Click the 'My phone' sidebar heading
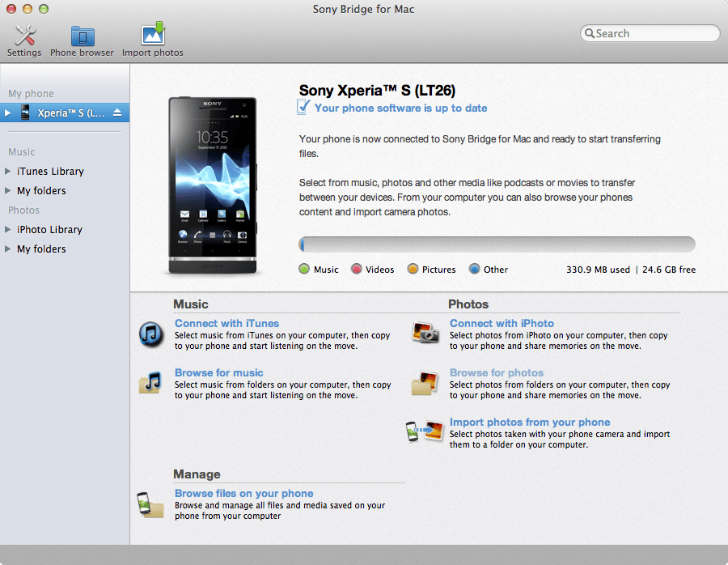The width and height of the screenshot is (728, 565). pyautogui.click(x=31, y=93)
